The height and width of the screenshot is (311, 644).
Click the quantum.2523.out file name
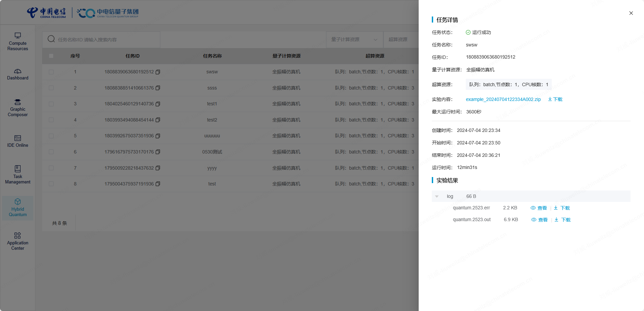coord(472,220)
